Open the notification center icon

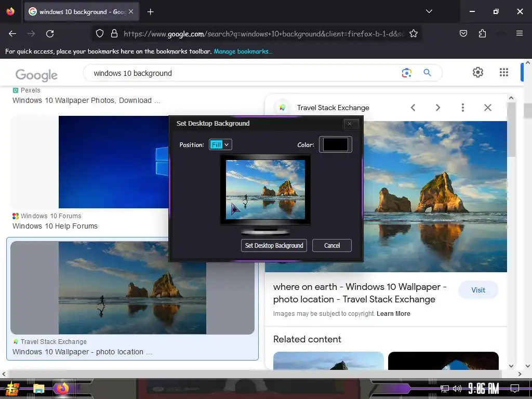pyautogui.click(x=515, y=389)
